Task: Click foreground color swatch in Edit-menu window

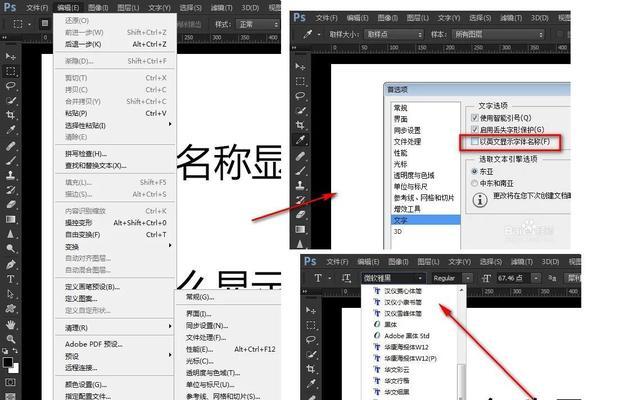Action: [x=7, y=362]
